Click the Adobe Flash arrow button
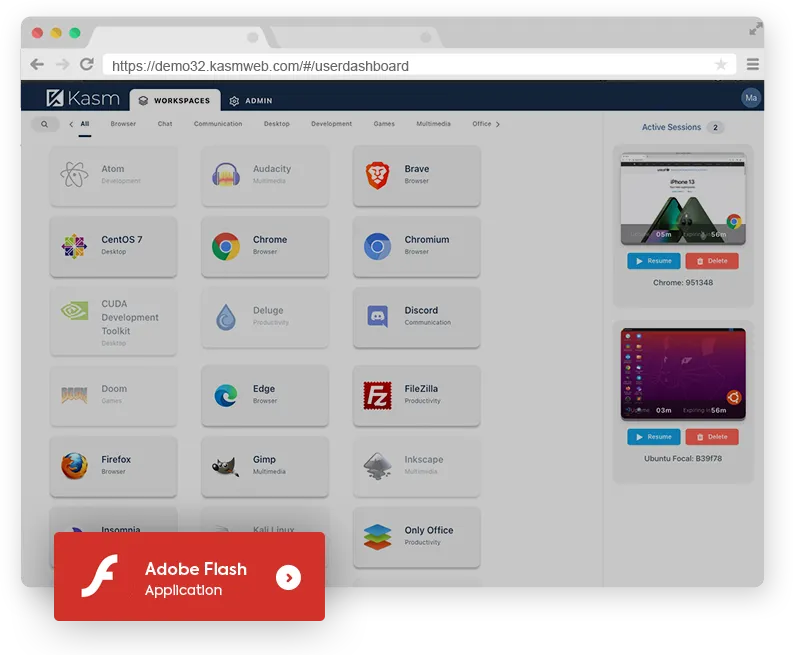 pyautogui.click(x=288, y=577)
